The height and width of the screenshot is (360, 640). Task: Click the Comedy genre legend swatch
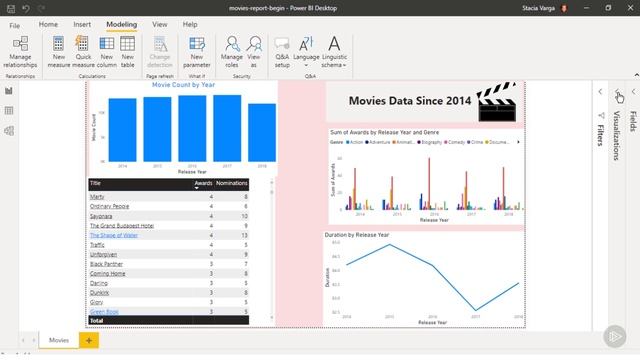446,142
